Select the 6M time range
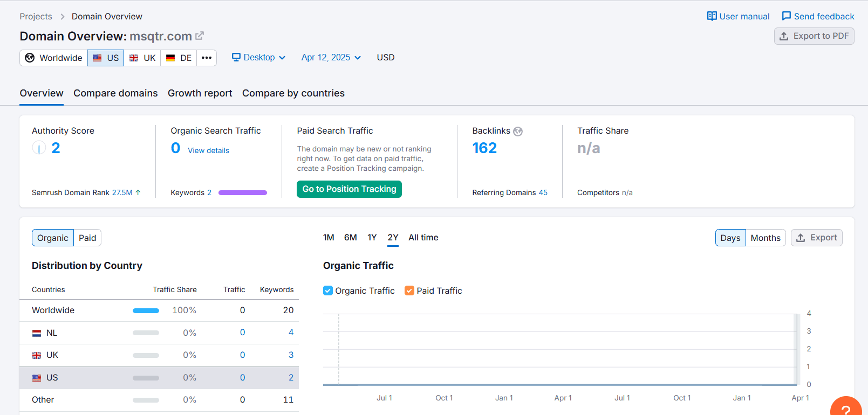The height and width of the screenshot is (415, 868). click(x=351, y=238)
